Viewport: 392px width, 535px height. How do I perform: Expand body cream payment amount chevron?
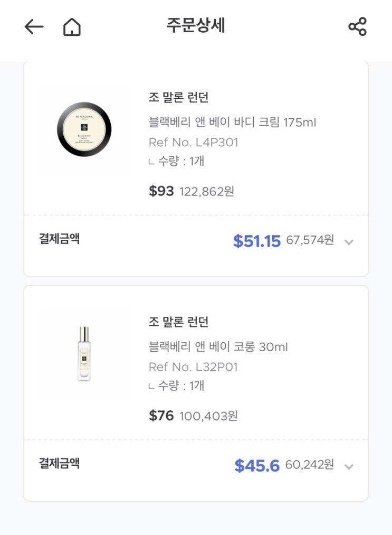coord(348,242)
